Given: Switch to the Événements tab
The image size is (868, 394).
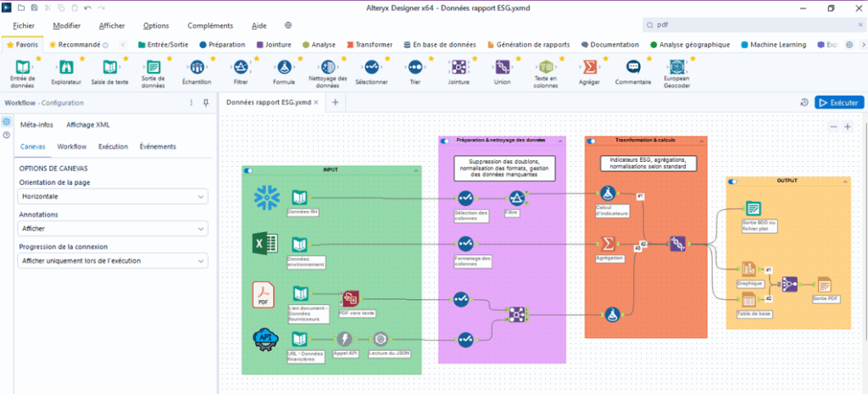Looking at the screenshot, I should (x=158, y=147).
